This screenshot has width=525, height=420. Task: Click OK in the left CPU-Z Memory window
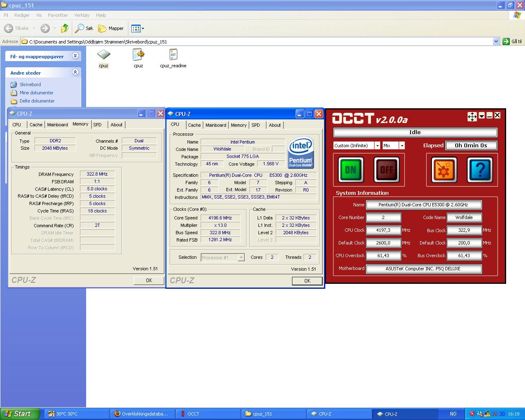point(149,281)
